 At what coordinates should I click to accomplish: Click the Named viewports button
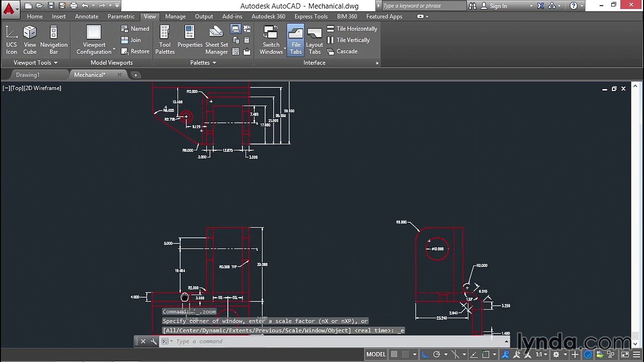tap(135, 29)
